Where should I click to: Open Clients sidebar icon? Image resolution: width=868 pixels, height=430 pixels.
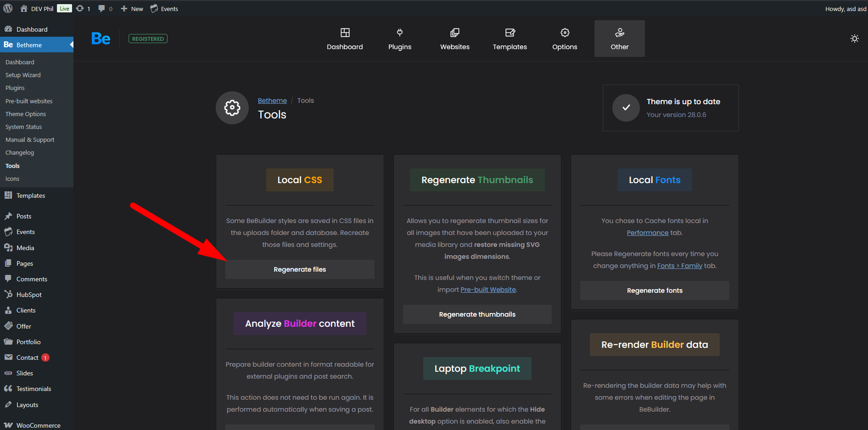[8, 310]
